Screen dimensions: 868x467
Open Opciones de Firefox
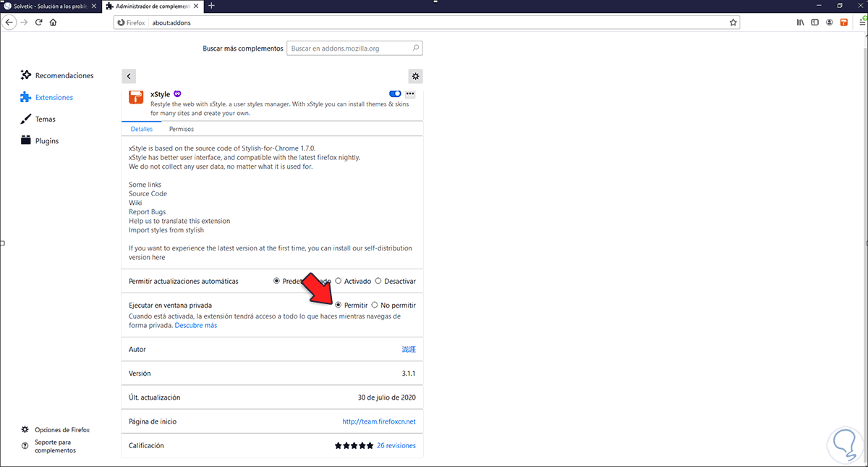pyautogui.click(x=55, y=429)
